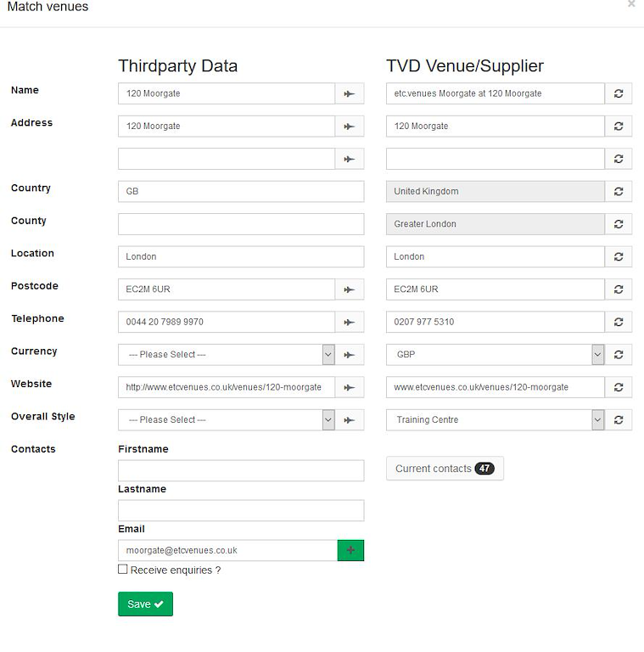The width and height of the screenshot is (644, 652).
Task: Select TVD Country United Kingdom field
Action: pos(496,192)
